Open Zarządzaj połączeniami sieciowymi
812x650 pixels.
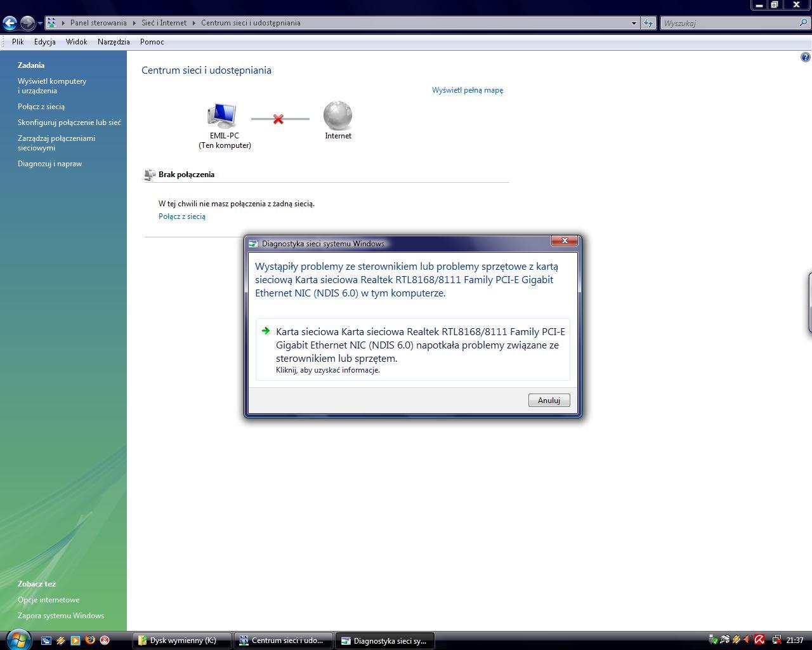click(x=56, y=143)
